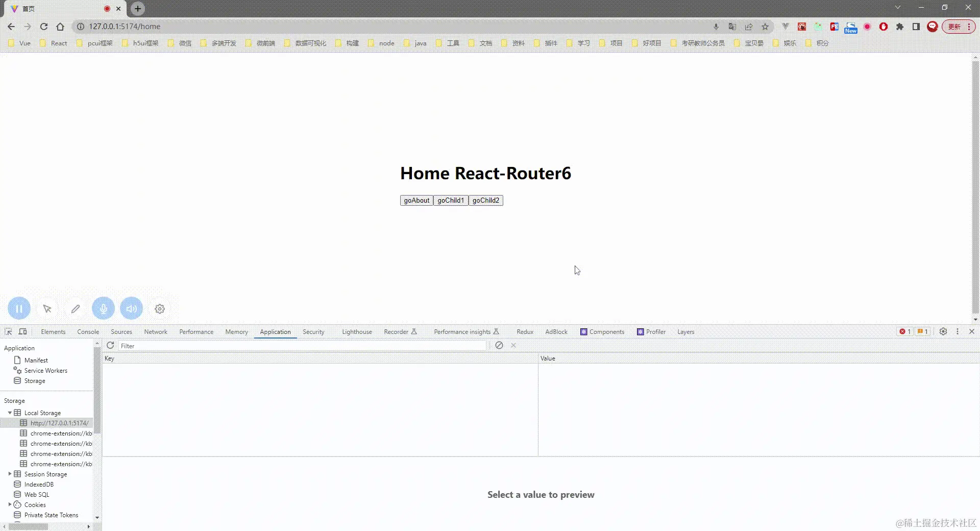Screen dimensions: 980x531
Task: Switch to the Sources tab
Action: (x=121, y=331)
